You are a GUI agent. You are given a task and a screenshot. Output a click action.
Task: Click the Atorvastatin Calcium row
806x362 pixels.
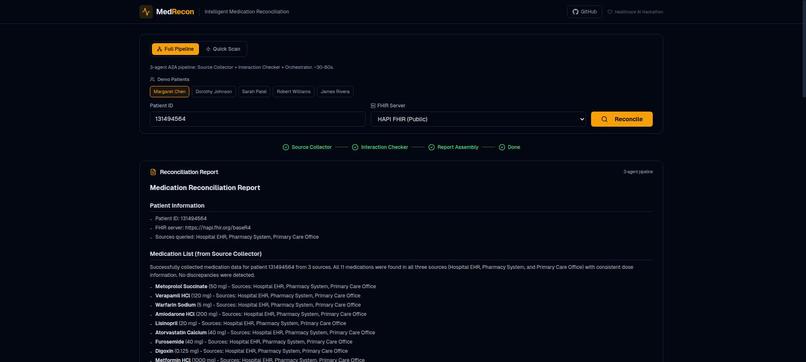265,333
